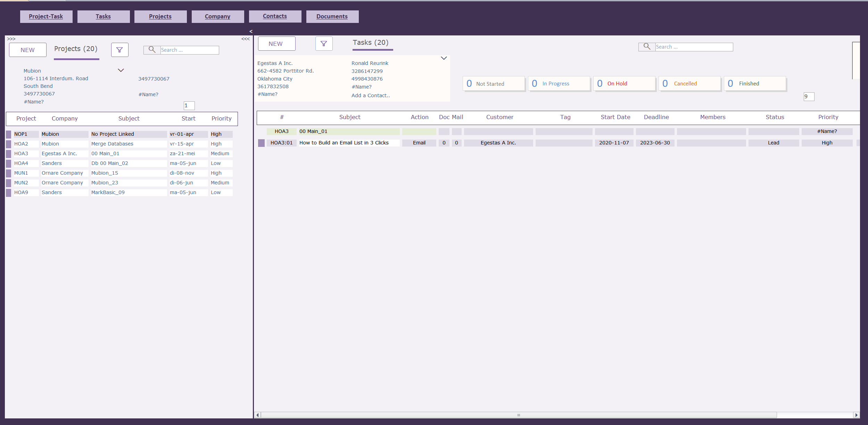
Task: Open the Contacts tab
Action: click(x=275, y=16)
